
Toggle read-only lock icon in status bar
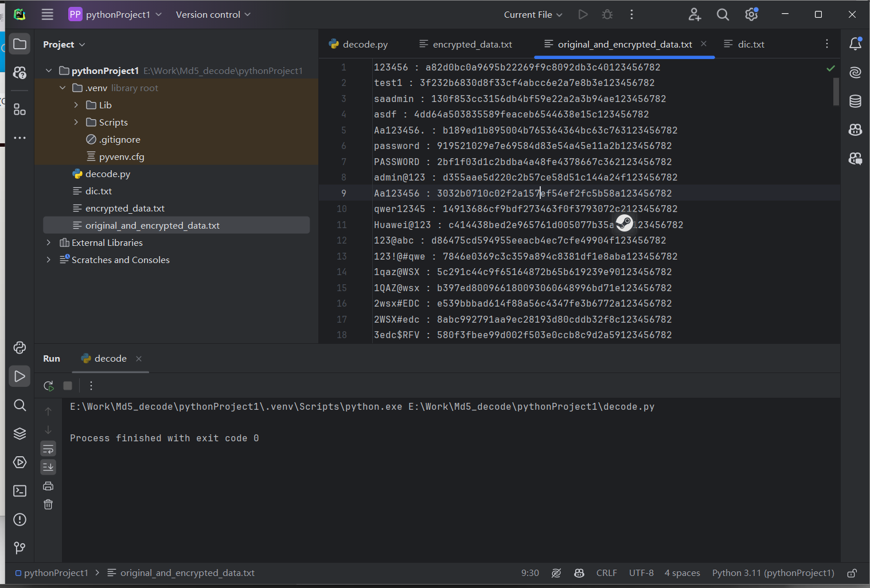(x=852, y=573)
